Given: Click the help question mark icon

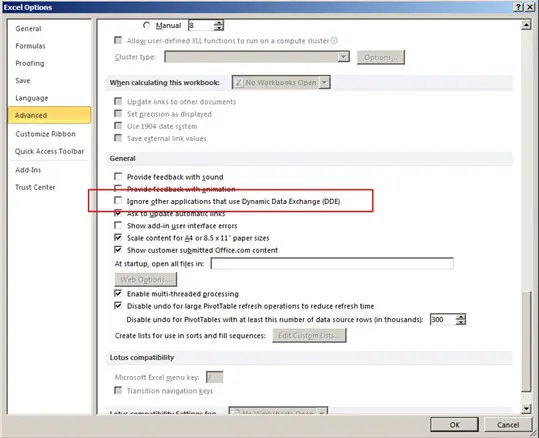Looking at the screenshot, I should (518, 7).
